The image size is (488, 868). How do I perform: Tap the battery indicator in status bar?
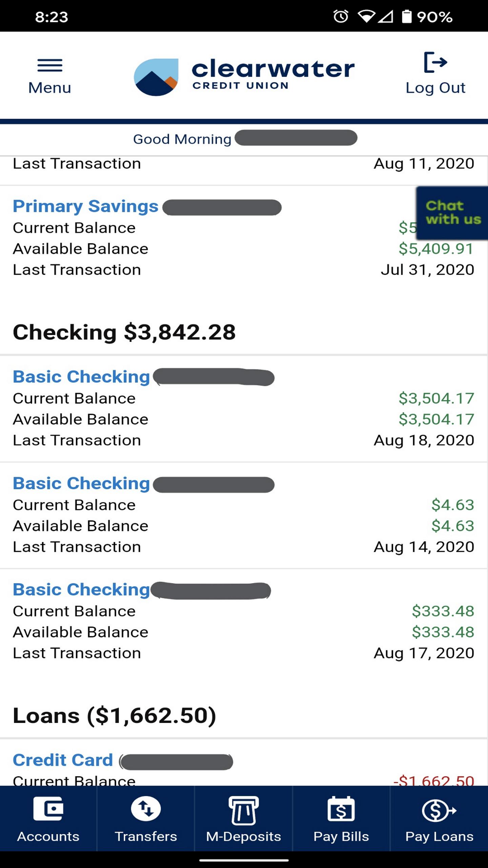(406, 16)
